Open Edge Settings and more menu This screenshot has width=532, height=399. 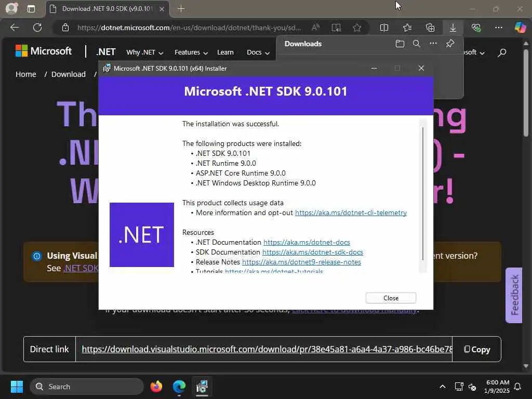pos(498,28)
